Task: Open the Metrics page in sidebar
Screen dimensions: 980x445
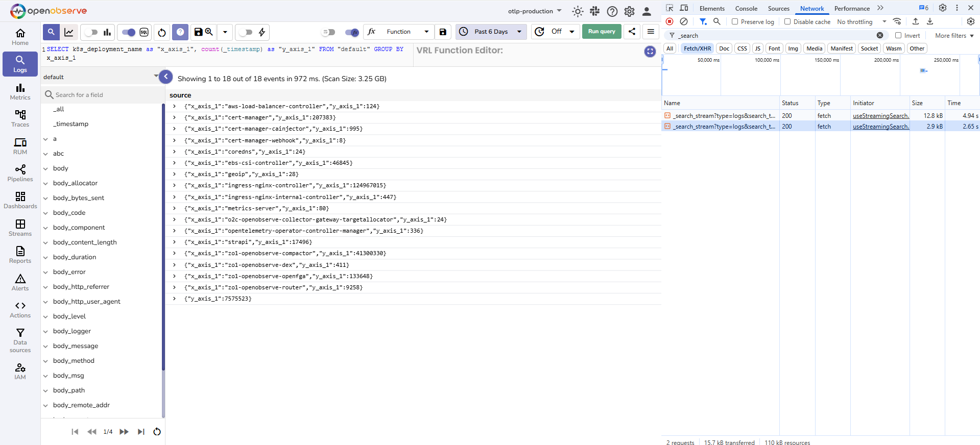Action: [20, 92]
